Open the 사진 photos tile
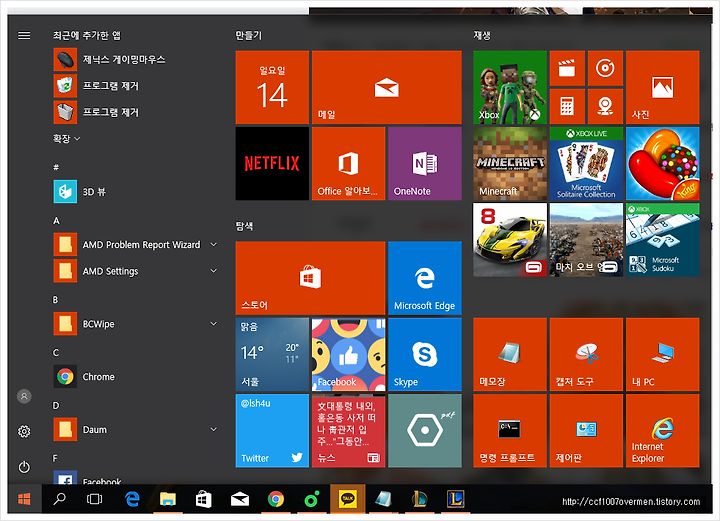This screenshot has width=720, height=521. click(663, 87)
